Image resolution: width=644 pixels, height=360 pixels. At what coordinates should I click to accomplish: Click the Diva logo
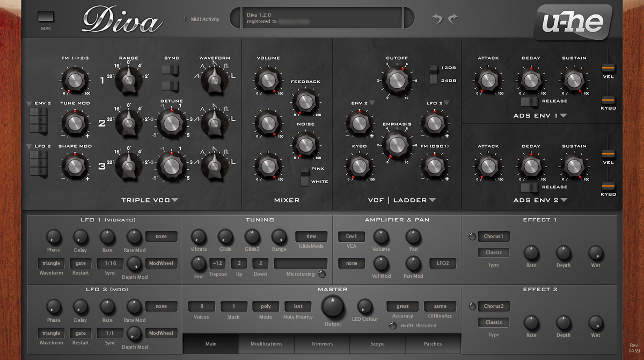point(122,20)
